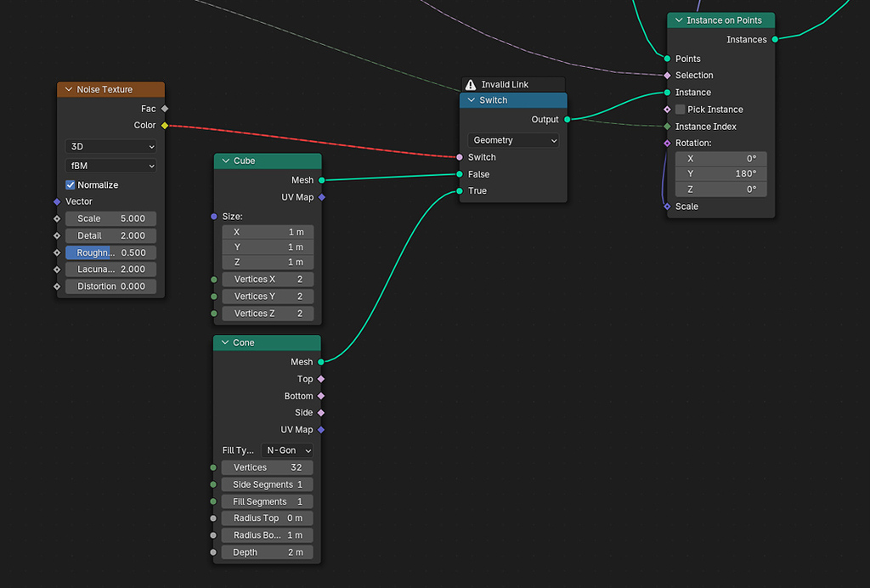Screen dimensions: 870x588
Task: Click the Radius Bottom 1 m field
Action: coord(268,535)
